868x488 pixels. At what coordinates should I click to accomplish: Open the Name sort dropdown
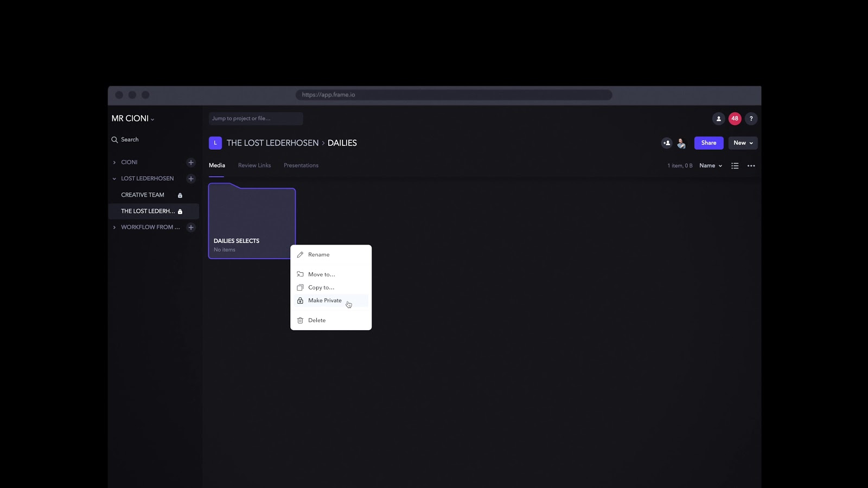[x=711, y=166]
